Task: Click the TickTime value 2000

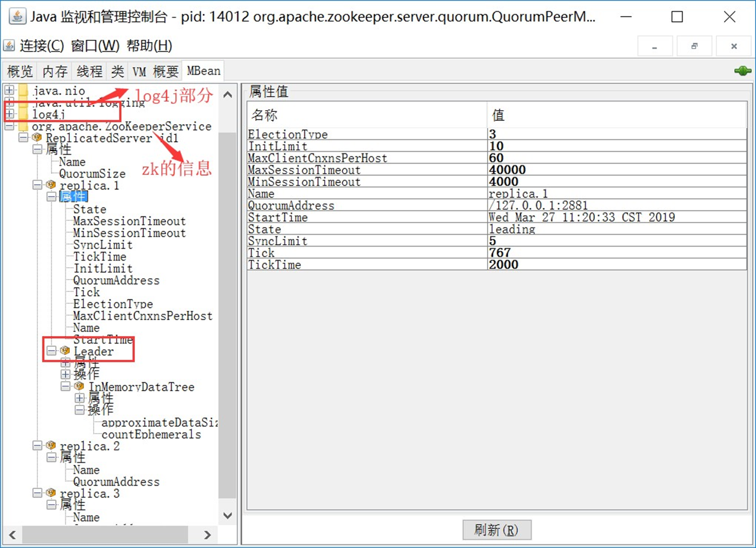Action: (x=617, y=265)
